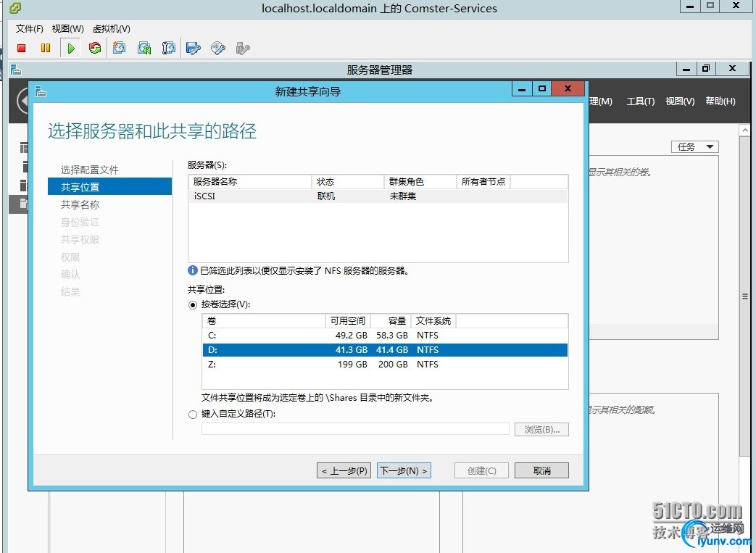Click the VMware console title bar icon
756x553 pixels.
click(x=15, y=8)
